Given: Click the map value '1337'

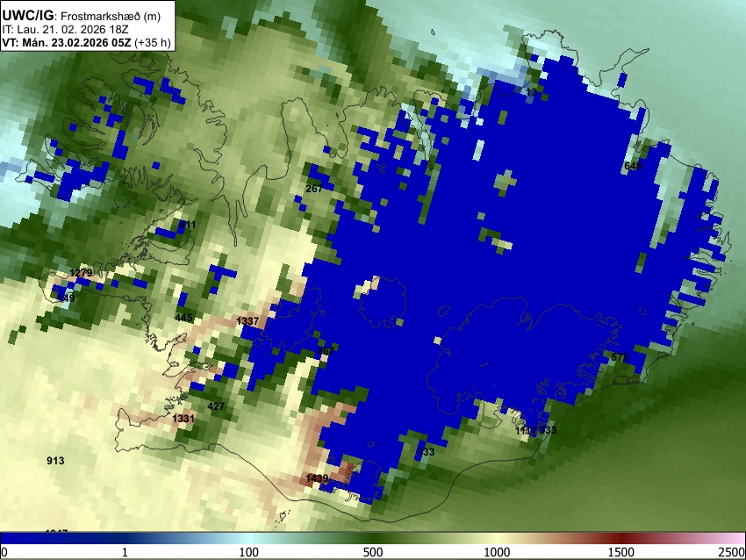Looking at the screenshot, I should [x=247, y=321].
